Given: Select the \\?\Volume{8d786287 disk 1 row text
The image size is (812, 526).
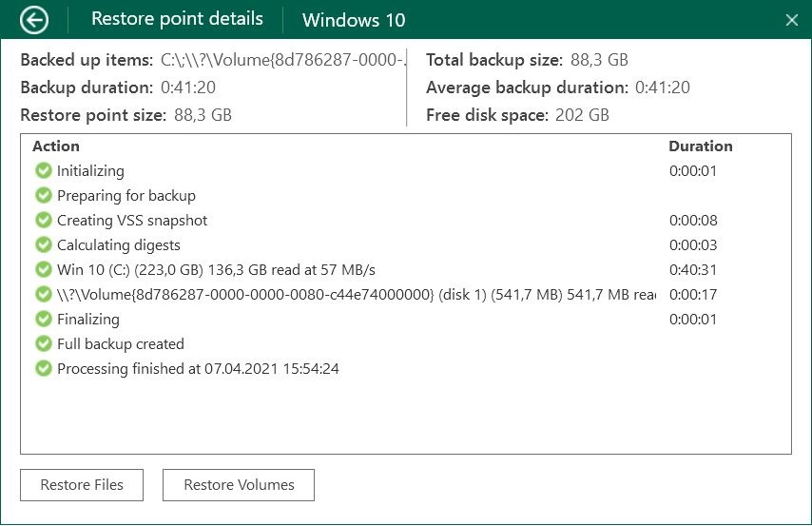Looking at the screenshot, I should tap(357, 294).
